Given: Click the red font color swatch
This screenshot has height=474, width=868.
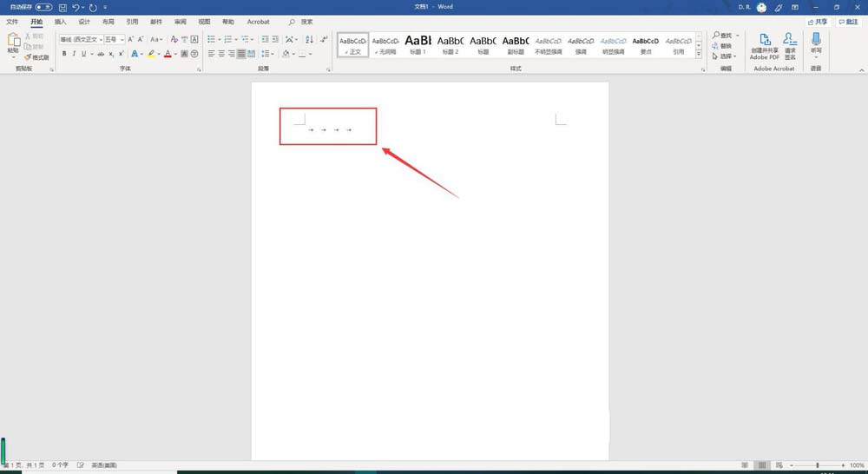Looking at the screenshot, I should coord(168,54).
